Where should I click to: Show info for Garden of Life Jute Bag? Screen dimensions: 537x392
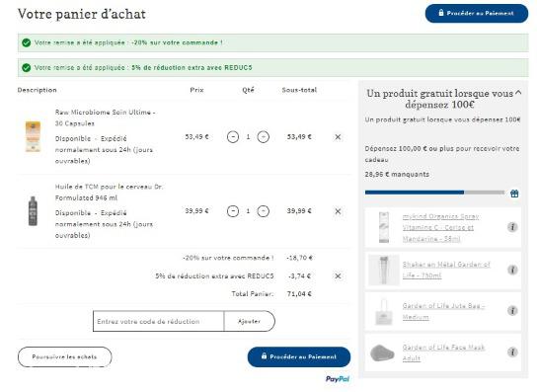pos(512,311)
